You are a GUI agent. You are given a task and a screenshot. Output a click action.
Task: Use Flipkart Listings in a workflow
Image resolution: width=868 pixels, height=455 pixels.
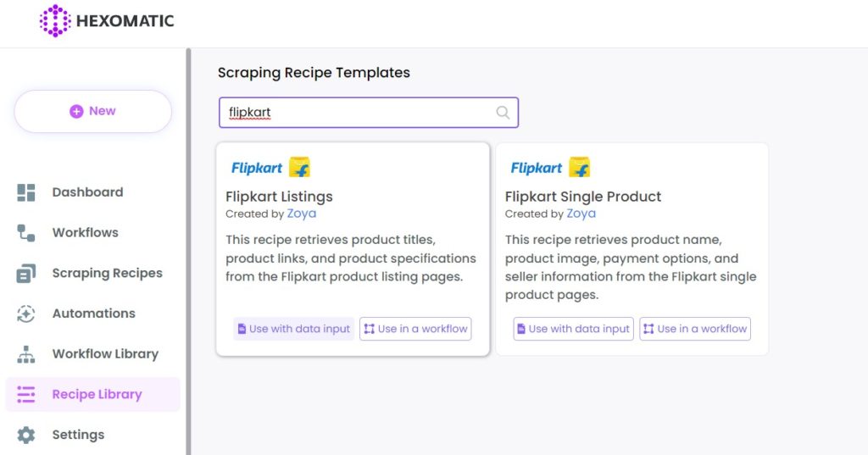pos(415,329)
